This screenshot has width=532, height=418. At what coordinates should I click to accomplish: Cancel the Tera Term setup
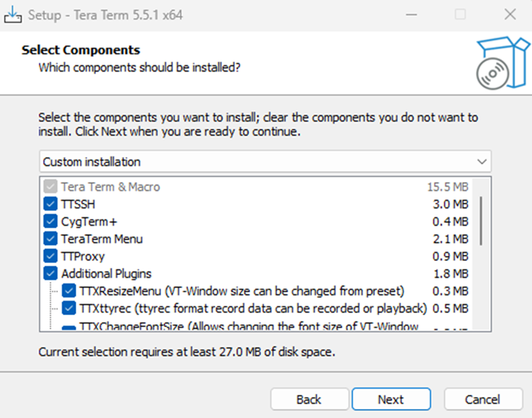click(x=483, y=399)
